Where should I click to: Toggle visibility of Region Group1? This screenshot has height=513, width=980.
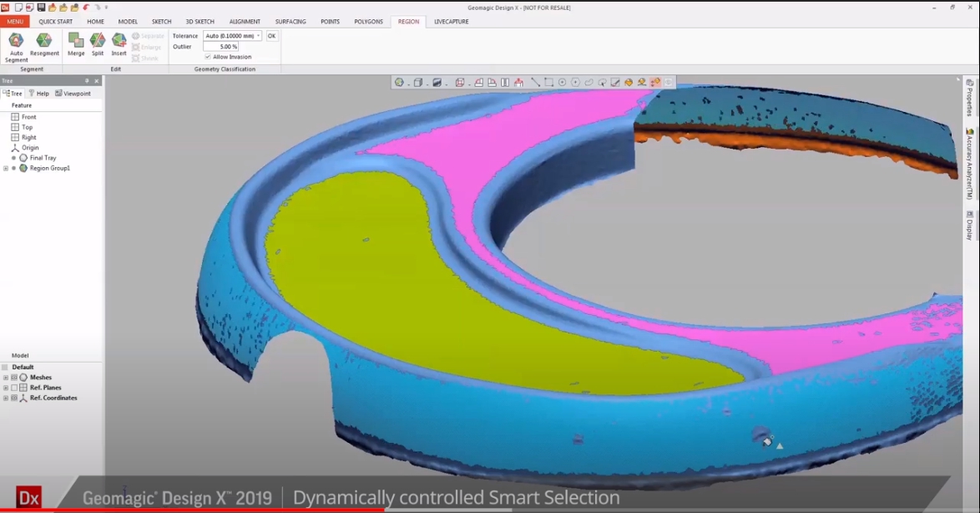point(13,168)
